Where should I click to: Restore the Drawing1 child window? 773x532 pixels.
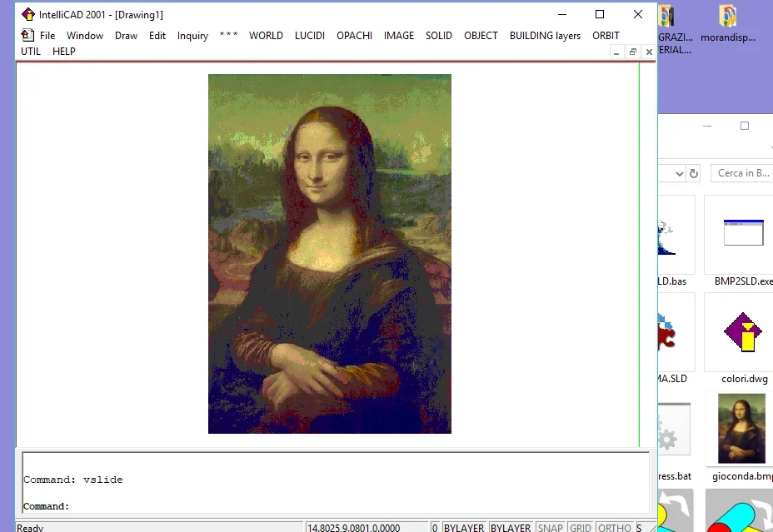click(633, 52)
